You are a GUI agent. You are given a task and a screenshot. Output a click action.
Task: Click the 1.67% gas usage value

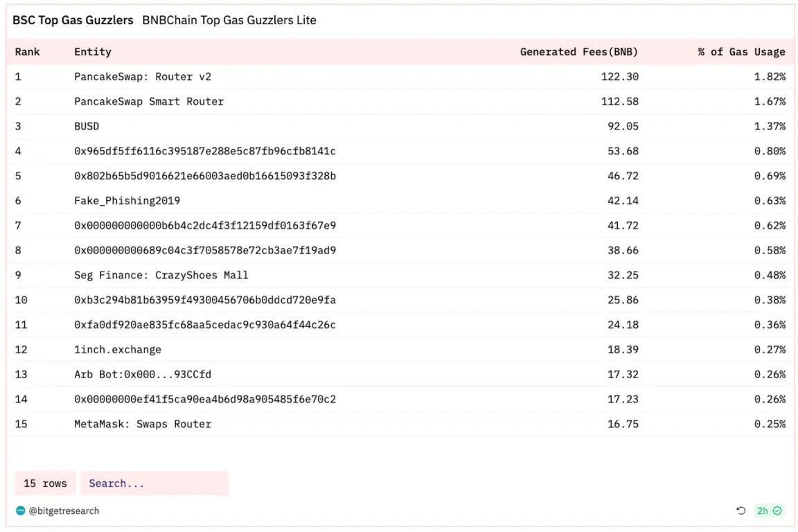[x=770, y=102]
